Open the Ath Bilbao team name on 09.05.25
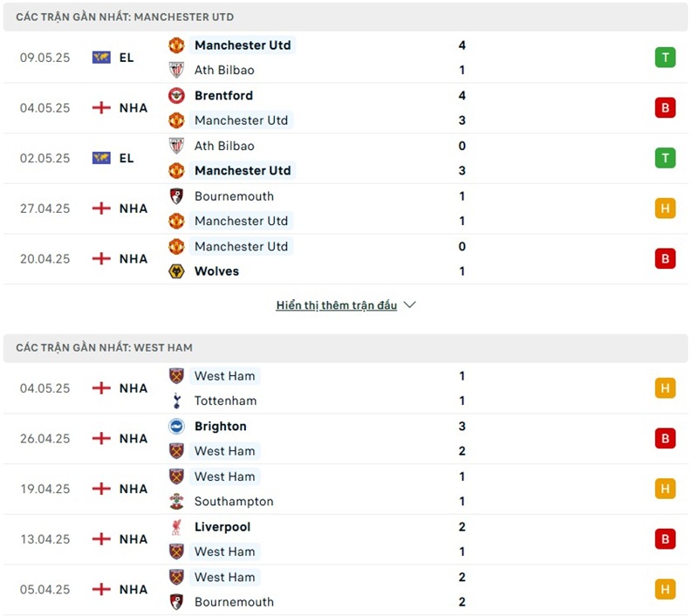 (224, 70)
